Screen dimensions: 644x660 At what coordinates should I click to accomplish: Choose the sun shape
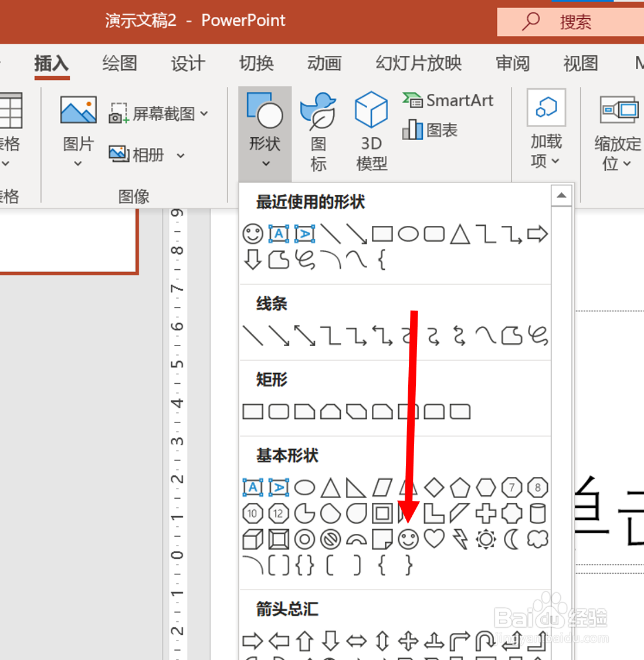pos(486,539)
